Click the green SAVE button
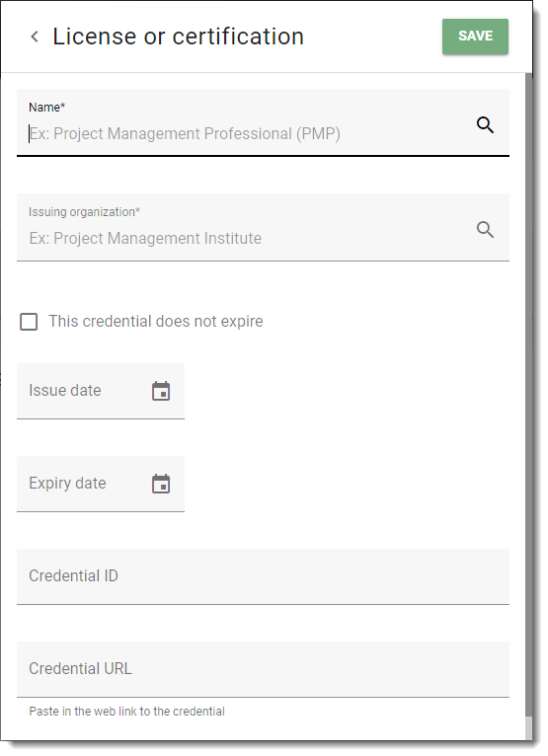548x756 pixels. [475, 37]
